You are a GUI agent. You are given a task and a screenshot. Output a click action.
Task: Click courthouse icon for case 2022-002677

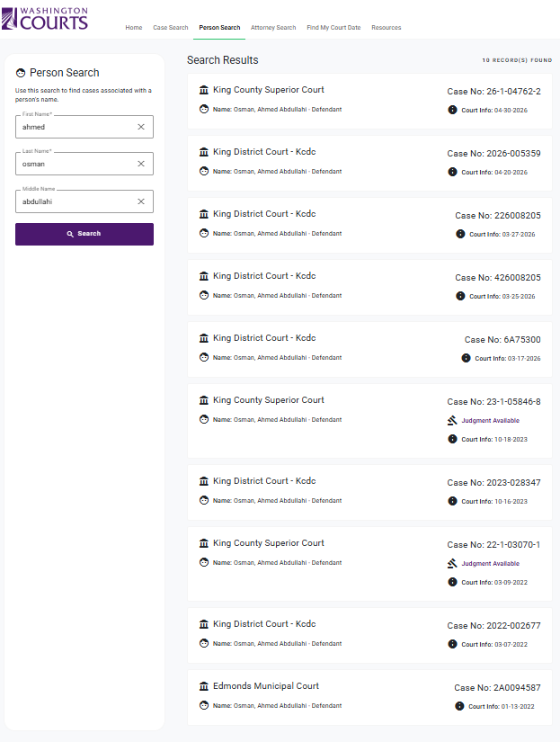click(x=204, y=624)
